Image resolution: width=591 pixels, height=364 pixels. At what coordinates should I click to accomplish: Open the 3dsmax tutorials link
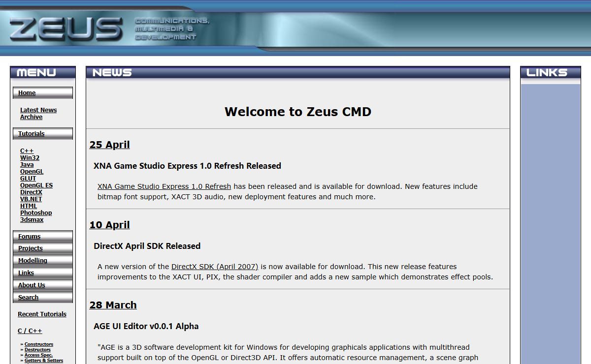point(32,220)
